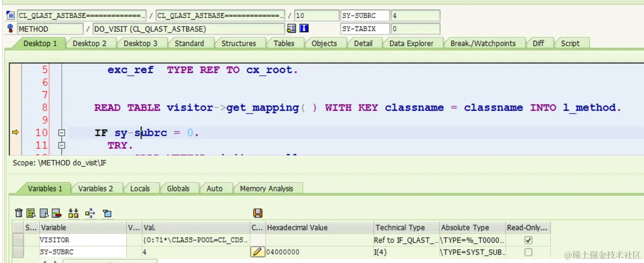Viewport: 644px width, 263px height.
Task: Open the Data Explorer tab
Action: (411, 43)
